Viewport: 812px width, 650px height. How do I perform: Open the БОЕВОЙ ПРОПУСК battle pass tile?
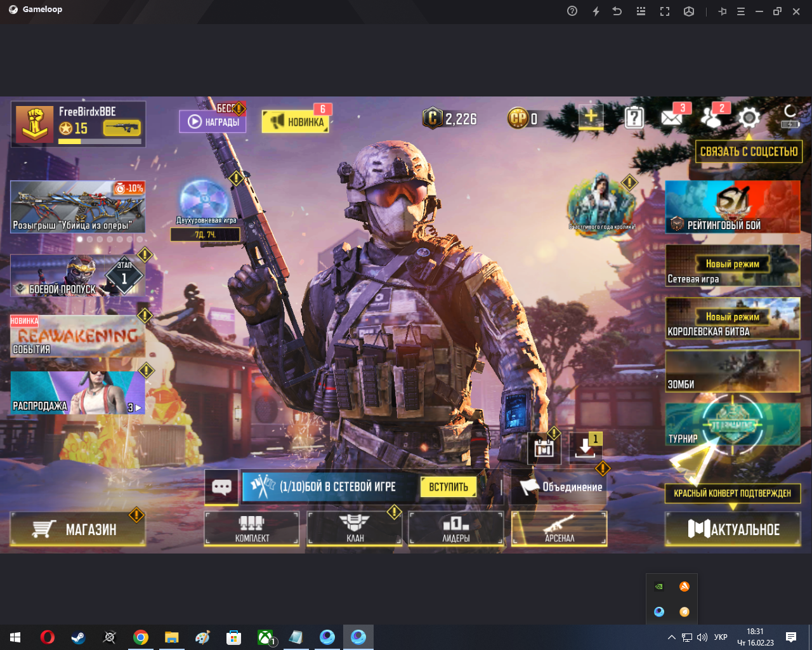click(x=77, y=275)
